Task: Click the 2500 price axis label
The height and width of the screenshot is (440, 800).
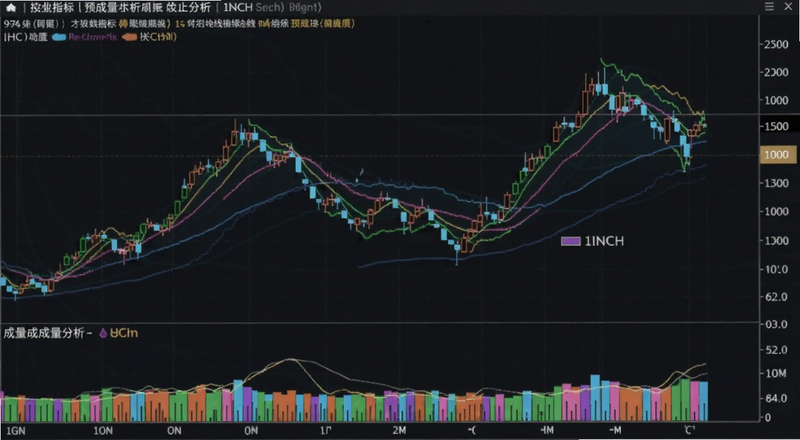Action: pos(777,45)
